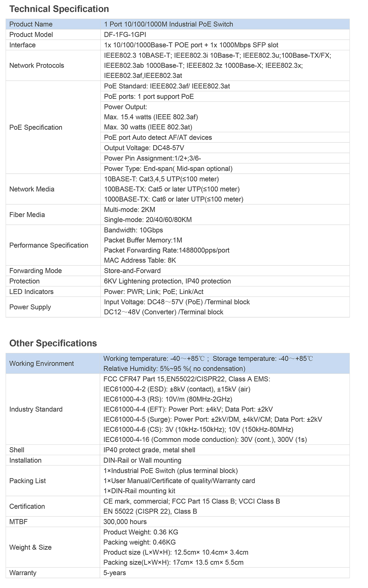Click the Network Protocols label
Screen dimensions: 368x588
pos(37,65)
